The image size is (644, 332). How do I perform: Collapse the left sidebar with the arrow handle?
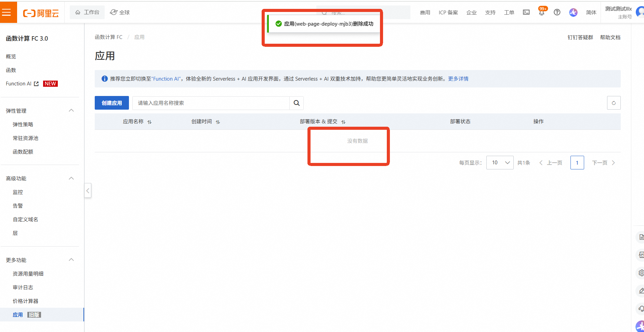(88, 191)
